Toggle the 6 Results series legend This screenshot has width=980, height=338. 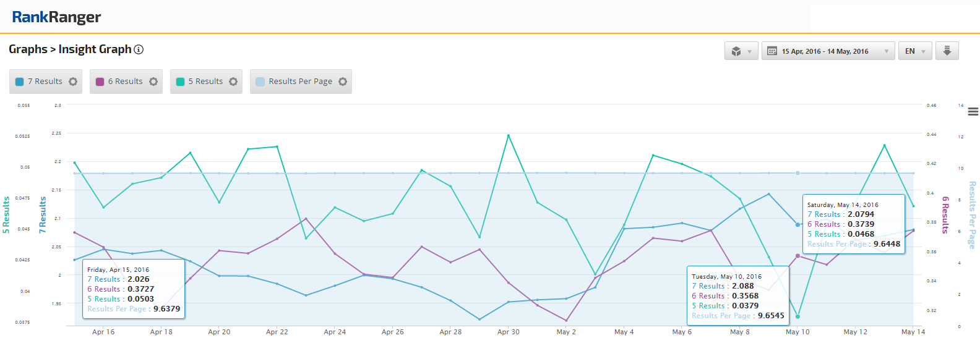tap(125, 82)
